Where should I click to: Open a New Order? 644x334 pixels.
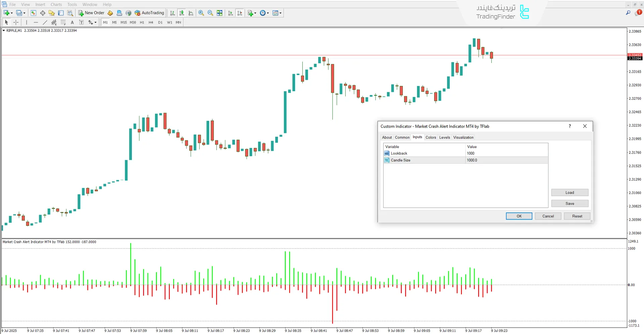[91, 13]
